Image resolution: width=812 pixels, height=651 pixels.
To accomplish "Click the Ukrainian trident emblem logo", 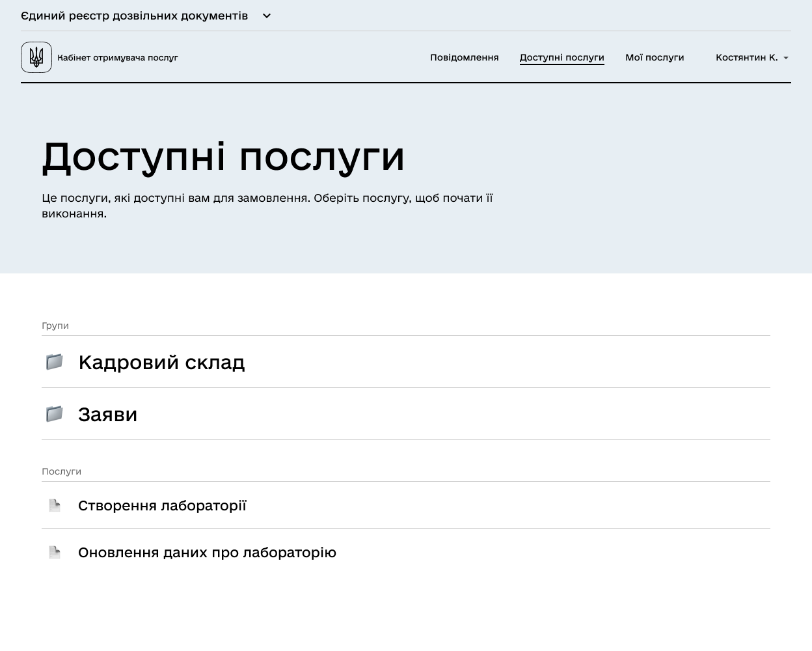I will [36, 57].
